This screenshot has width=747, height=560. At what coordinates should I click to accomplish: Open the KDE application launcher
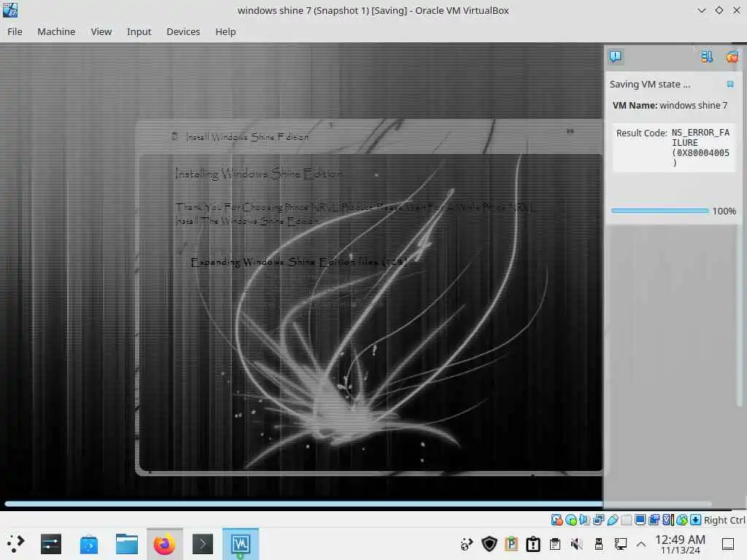pos(16,543)
